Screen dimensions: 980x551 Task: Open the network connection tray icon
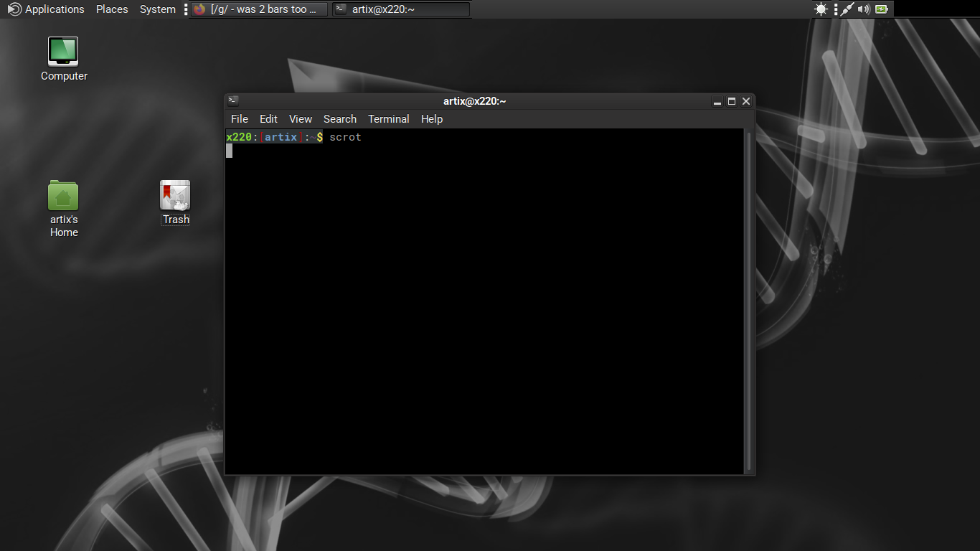point(848,9)
